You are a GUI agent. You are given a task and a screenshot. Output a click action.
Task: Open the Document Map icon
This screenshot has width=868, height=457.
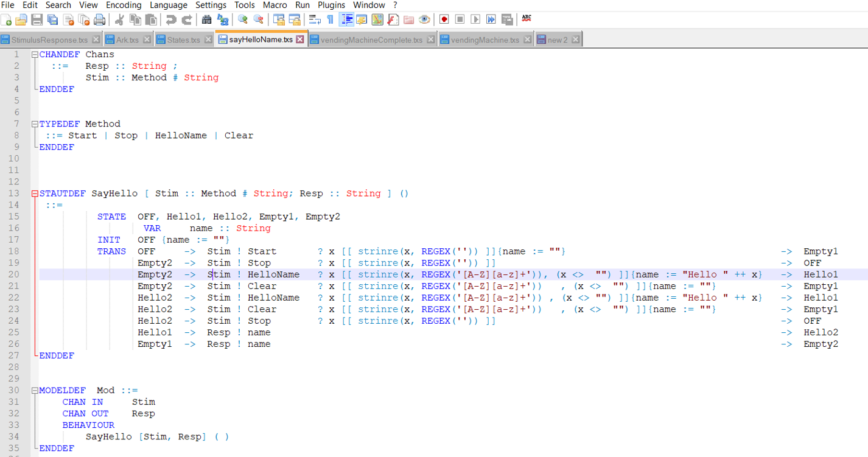tap(377, 20)
